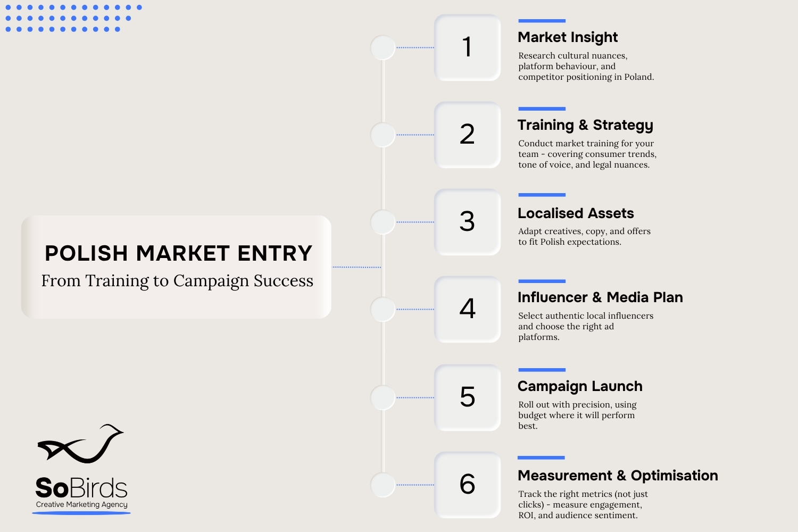Open the Market Insight heading
Image resolution: width=798 pixels, height=532 pixels.
[x=568, y=37]
